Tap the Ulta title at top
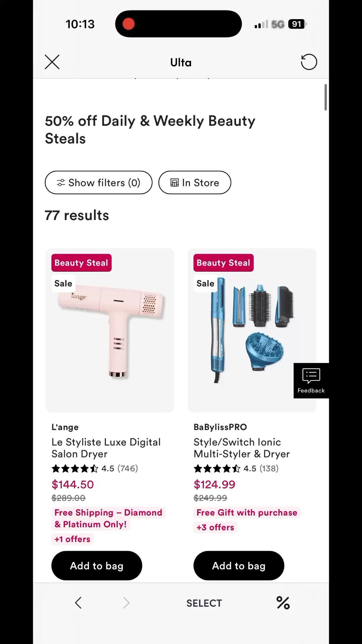The width and height of the screenshot is (362, 644). point(181,62)
